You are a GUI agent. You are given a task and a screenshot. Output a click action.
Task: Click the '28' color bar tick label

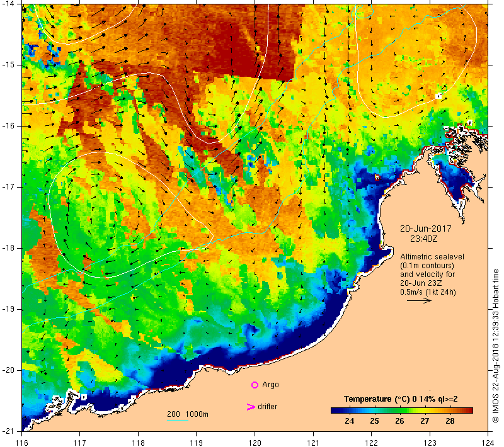(x=450, y=421)
